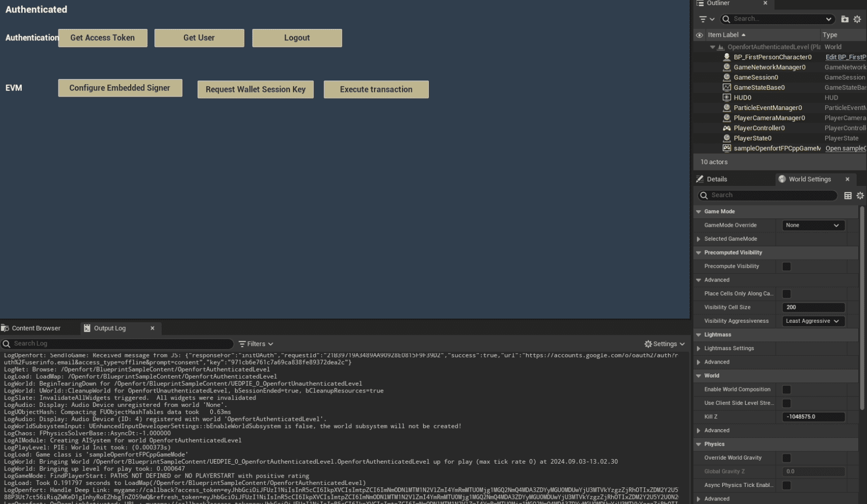This screenshot has height=504, width=867.
Task: Click the BP_FirstPersonCharacter0 actor icon
Action: coord(726,57)
